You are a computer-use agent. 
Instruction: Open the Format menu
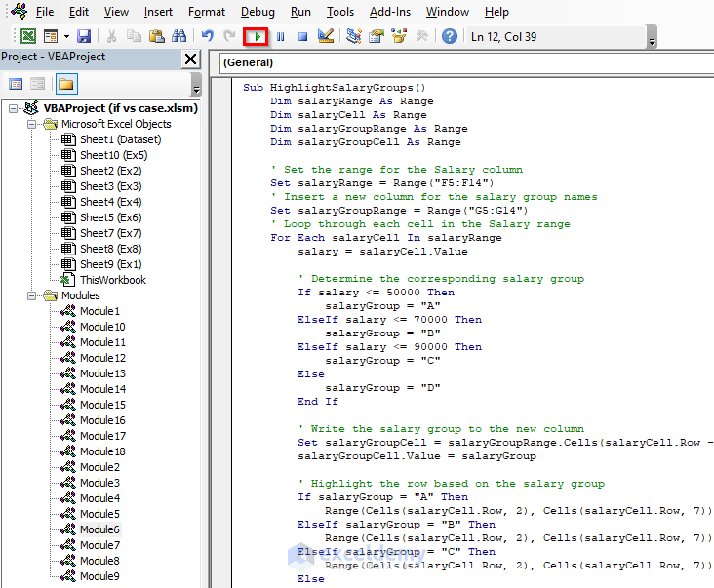[x=206, y=12]
